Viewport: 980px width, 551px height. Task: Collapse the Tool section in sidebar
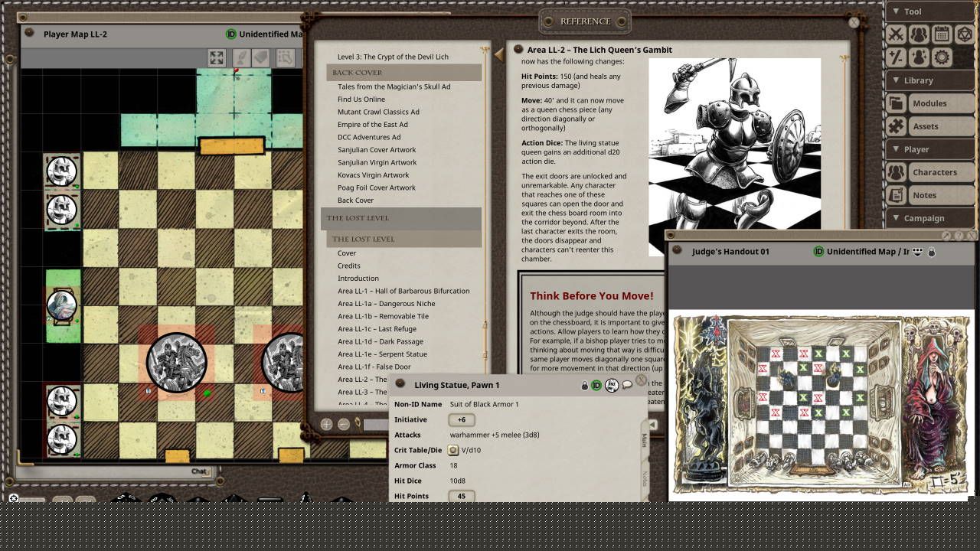point(930,11)
